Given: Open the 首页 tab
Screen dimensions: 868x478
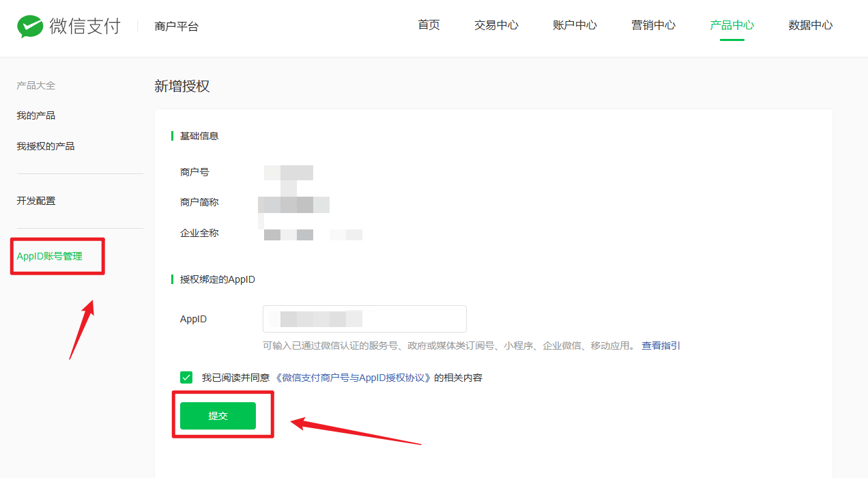Looking at the screenshot, I should click(x=429, y=25).
